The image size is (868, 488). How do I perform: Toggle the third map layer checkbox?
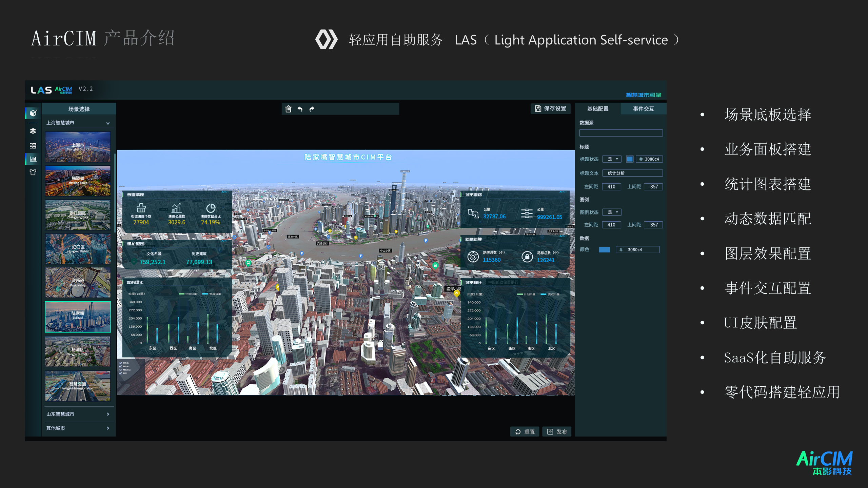coord(121,370)
